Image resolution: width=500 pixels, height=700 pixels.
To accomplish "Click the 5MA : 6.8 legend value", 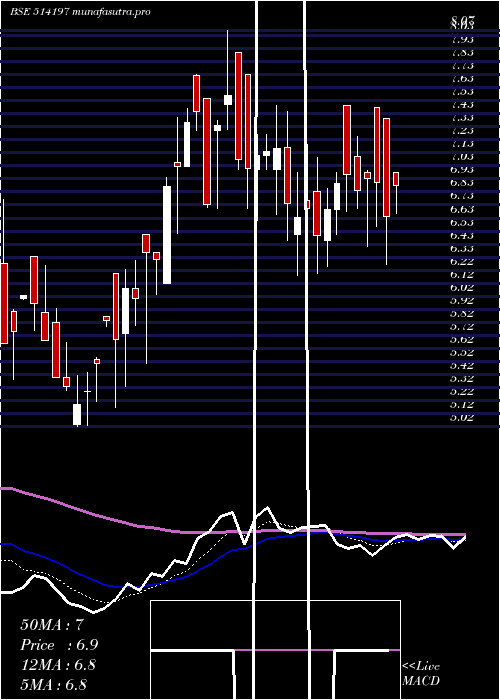I will [54, 684].
